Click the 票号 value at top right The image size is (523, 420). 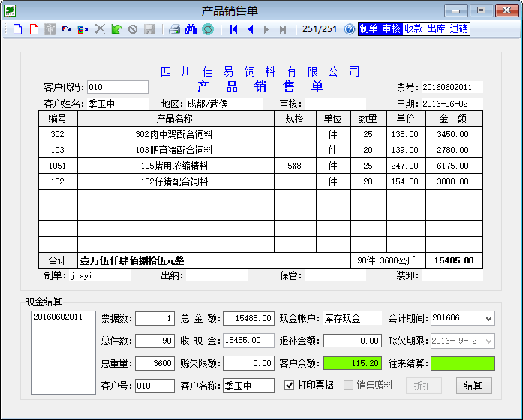[x=452, y=87]
